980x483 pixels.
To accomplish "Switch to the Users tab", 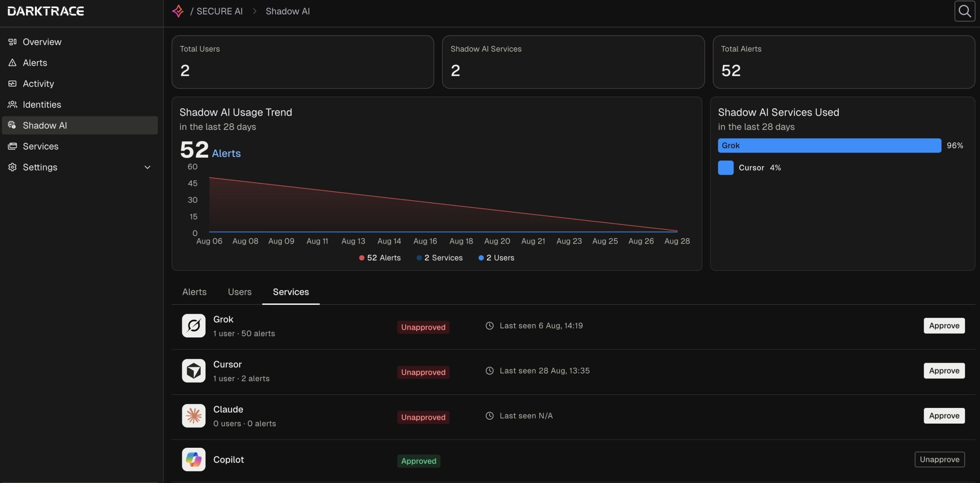I will click(240, 292).
